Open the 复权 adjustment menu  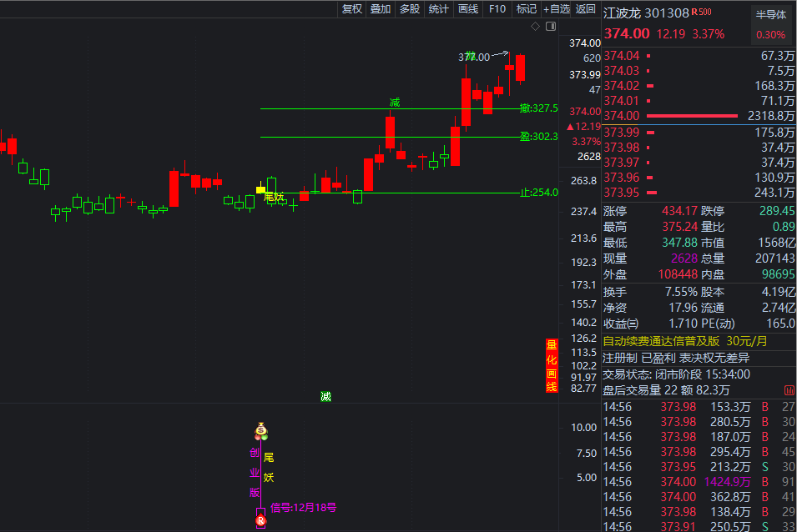(352, 9)
